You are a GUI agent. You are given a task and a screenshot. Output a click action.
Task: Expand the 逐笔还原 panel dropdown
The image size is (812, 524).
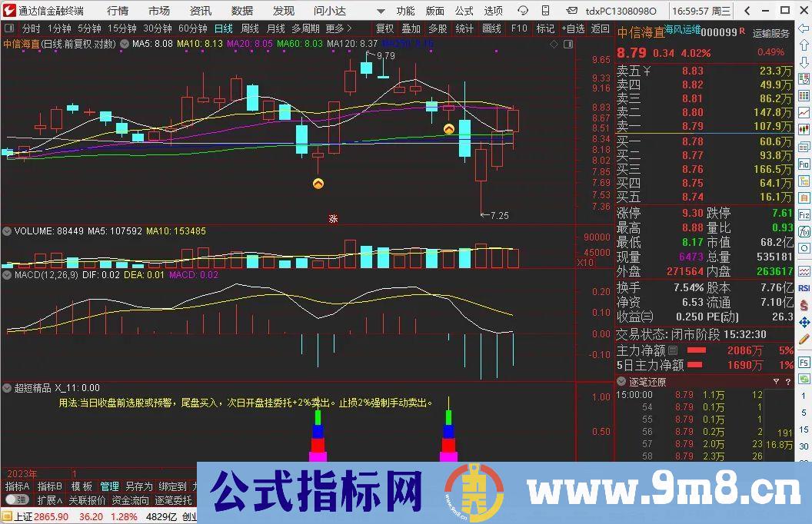pyautogui.click(x=621, y=382)
